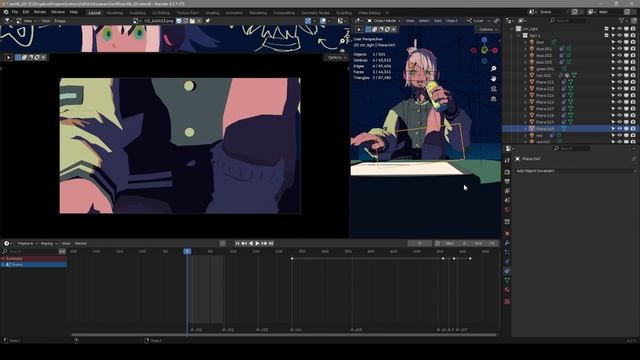Screen dimensions: 640x360
Task: Jump to the timeline end frame
Action: (271, 243)
